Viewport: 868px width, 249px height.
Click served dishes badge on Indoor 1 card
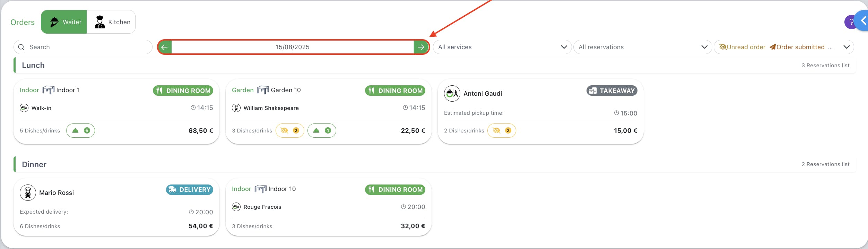click(x=80, y=131)
